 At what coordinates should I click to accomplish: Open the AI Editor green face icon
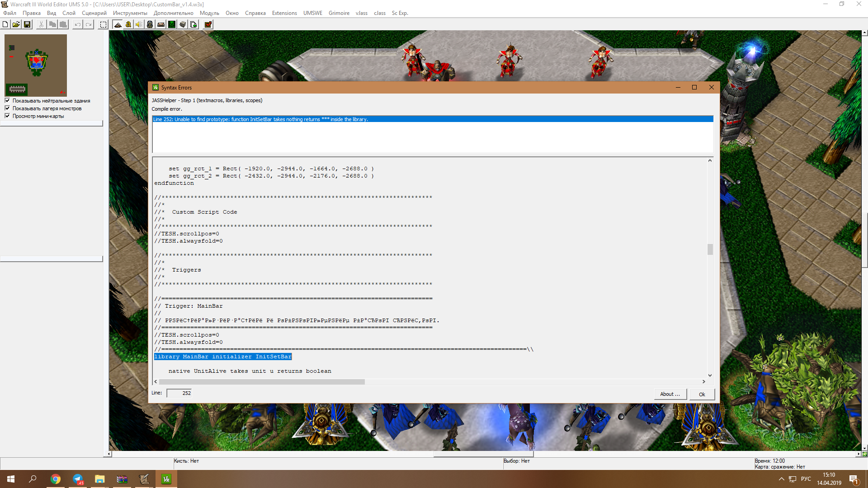172,24
